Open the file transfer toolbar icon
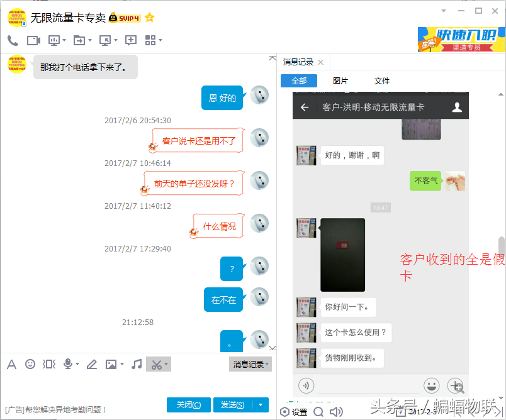Screen dimensions: 506x420 click(79, 40)
